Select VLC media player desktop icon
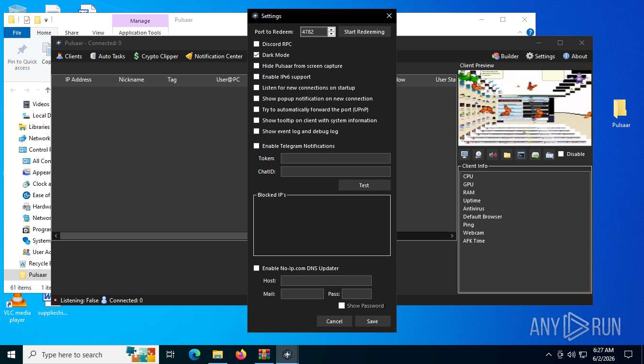This screenshot has width=644, height=364. coord(17,308)
